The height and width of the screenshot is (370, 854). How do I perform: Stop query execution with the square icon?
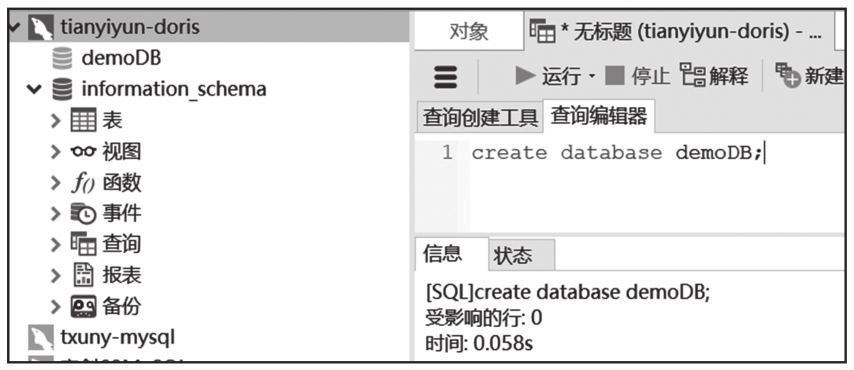[615, 76]
